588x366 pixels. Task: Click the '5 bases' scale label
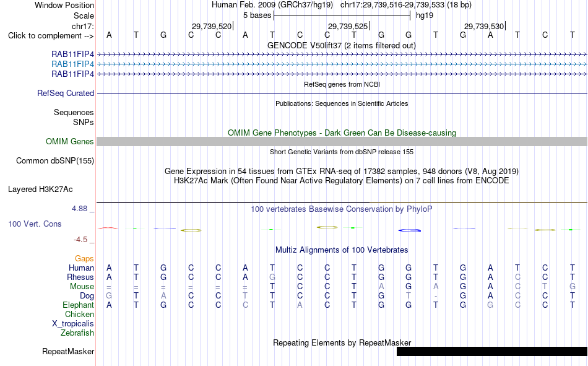[257, 15]
